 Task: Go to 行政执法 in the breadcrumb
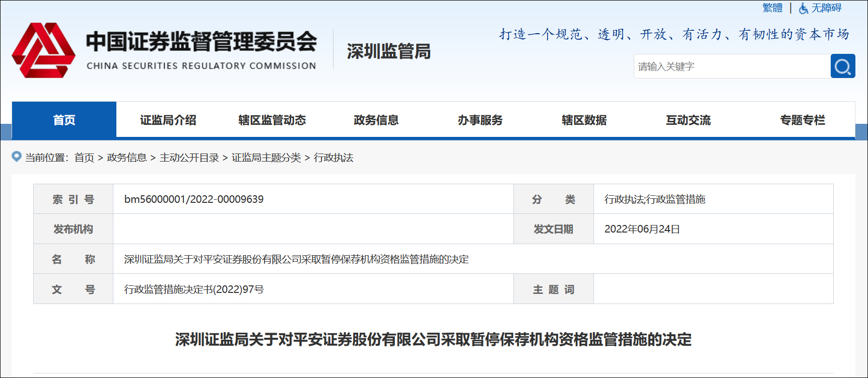333,158
